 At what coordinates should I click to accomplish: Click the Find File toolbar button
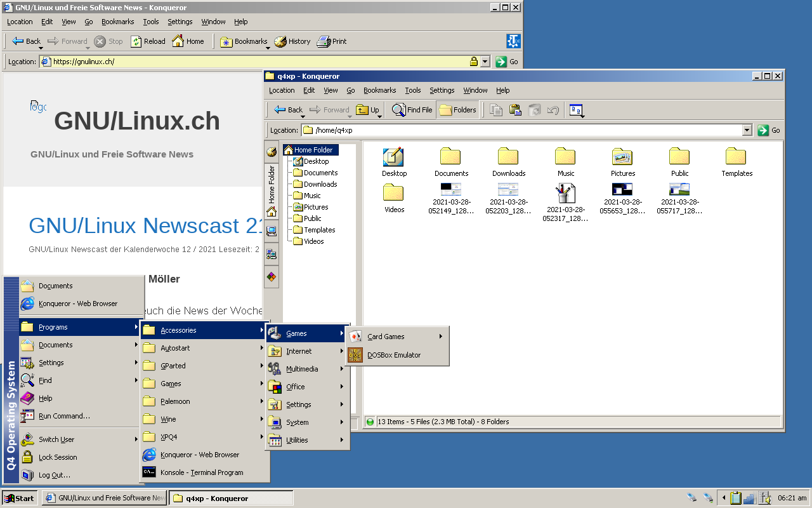(x=412, y=110)
